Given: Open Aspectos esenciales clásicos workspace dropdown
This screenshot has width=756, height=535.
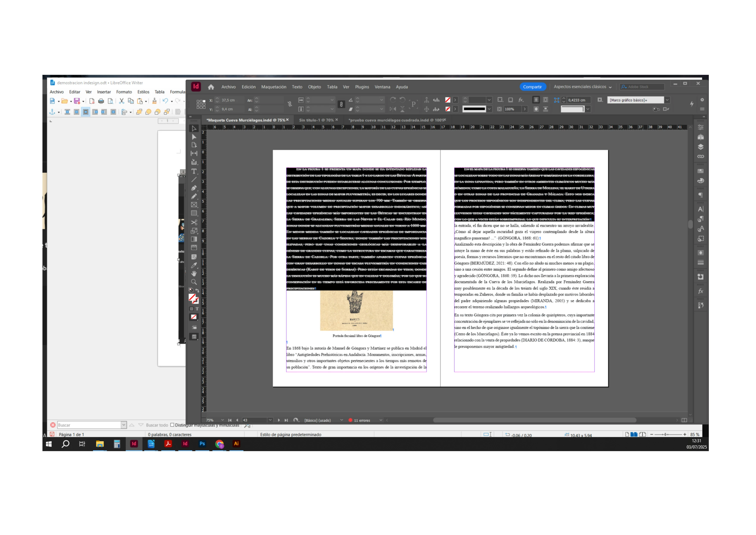Looking at the screenshot, I should [583, 87].
